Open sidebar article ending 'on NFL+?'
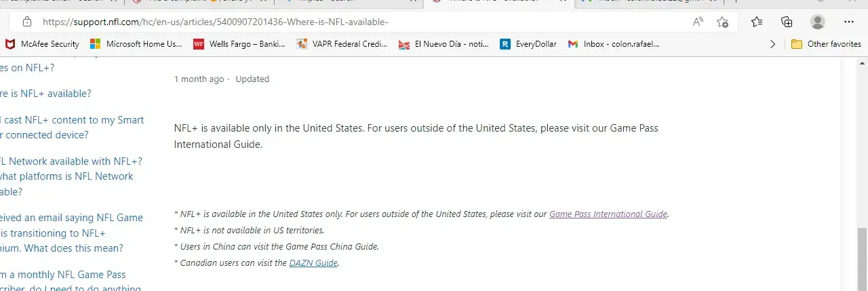The width and height of the screenshot is (868, 291). pyautogui.click(x=27, y=67)
